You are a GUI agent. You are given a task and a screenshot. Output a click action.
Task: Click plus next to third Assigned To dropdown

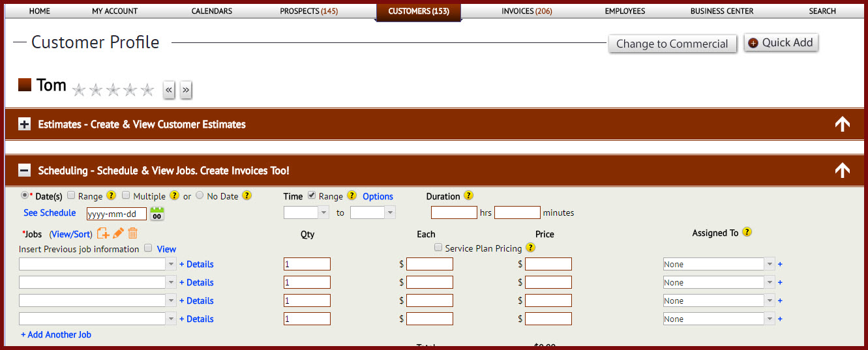pyautogui.click(x=780, y=300)
